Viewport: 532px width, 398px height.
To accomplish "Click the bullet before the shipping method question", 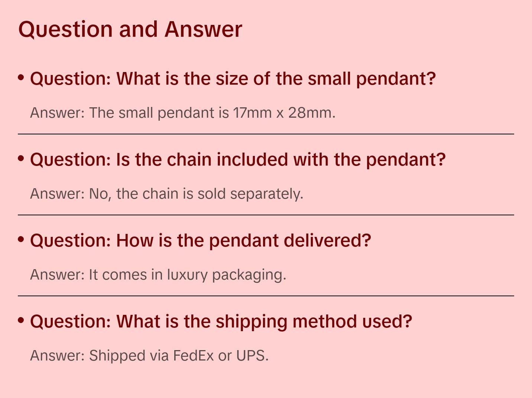I will [x=21, y=320].
